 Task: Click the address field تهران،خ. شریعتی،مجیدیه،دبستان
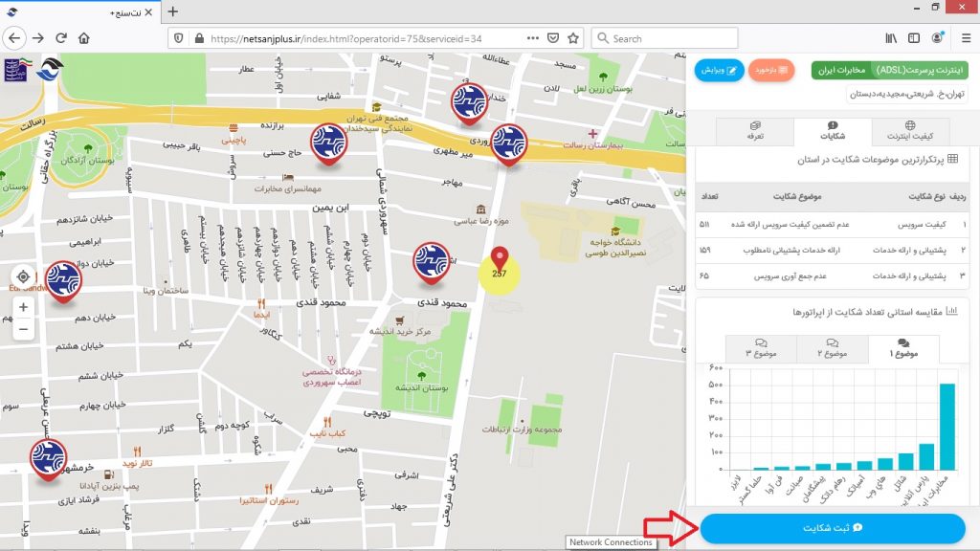(x=907, y=94)
